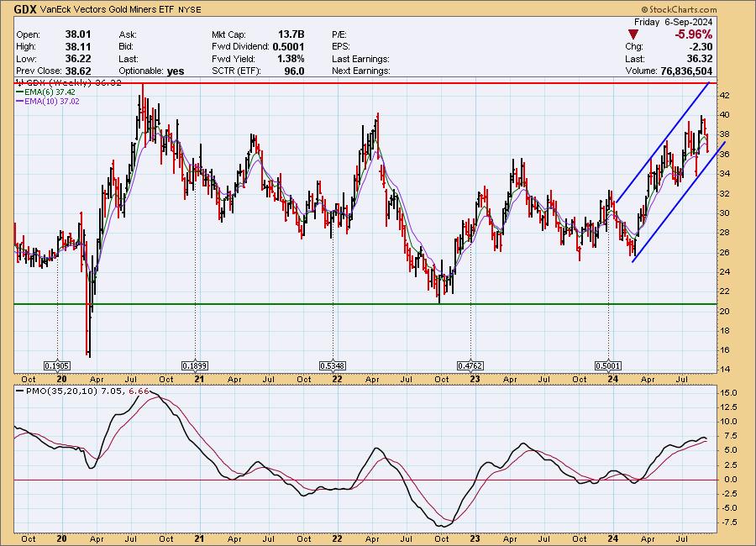Click the EMA(6) 37.42 legend entry
The width and height of the screenshot is (756, 546).
tap(46, 92)
